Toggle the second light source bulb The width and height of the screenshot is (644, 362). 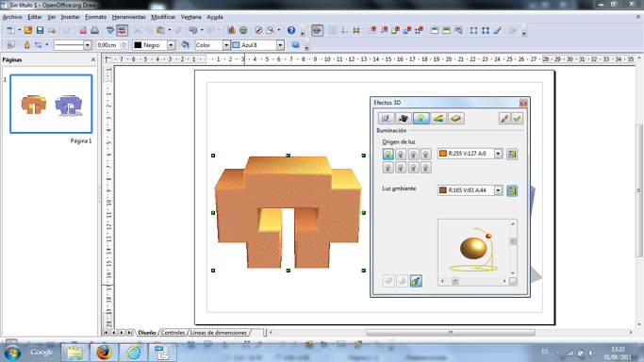click(401, 155)
